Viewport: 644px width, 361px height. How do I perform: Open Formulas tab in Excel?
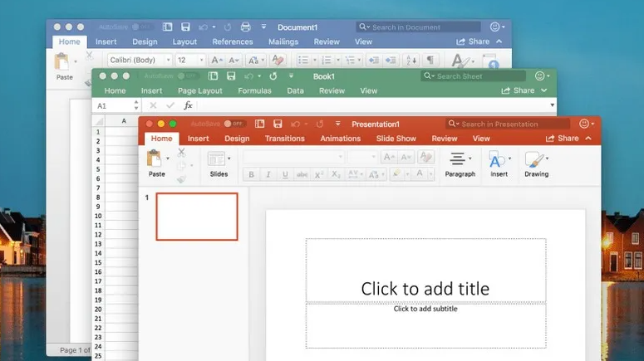tap(254, 90)
